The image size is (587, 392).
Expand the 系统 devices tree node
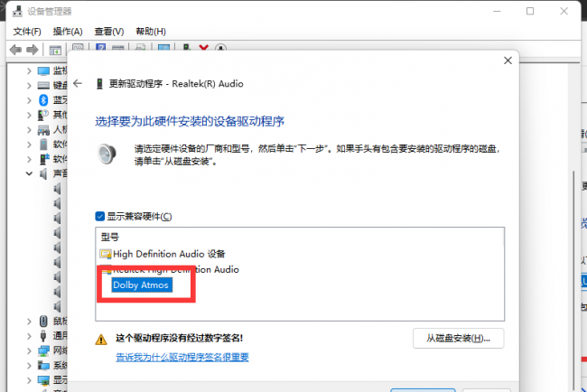[29, 366]
